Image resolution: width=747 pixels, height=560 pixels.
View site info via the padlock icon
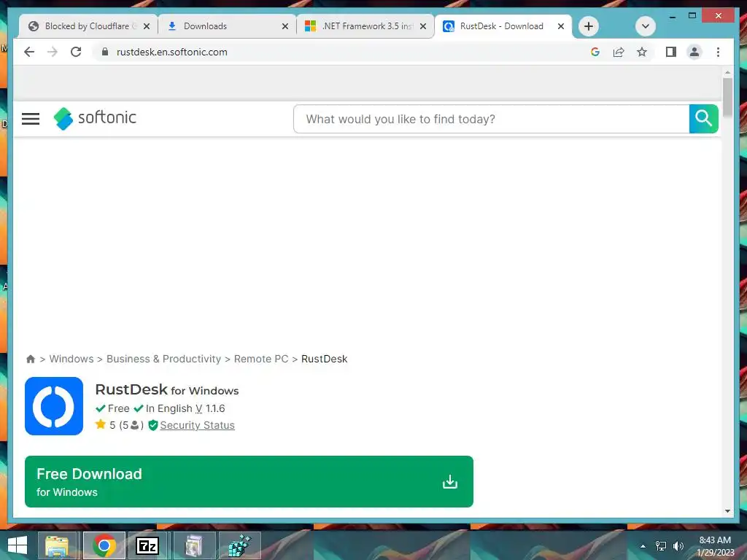pos(105,52)
